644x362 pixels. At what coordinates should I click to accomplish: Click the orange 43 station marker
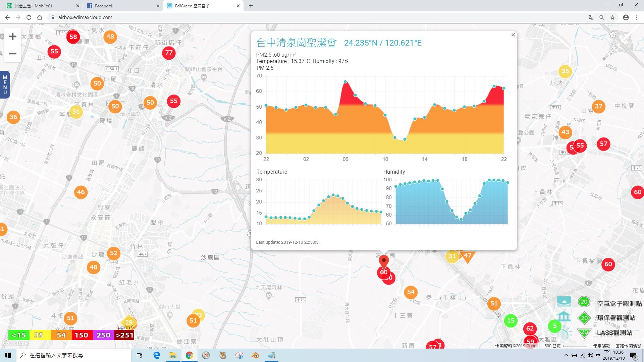pyautogui.click(x=565, y=132)
